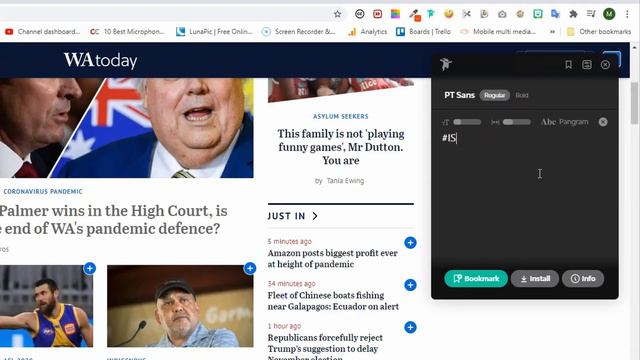The width and height of the screenshot is (640, 360).
Task: Close the Fonts Ninja panel
Action: [x=605, y=64]
